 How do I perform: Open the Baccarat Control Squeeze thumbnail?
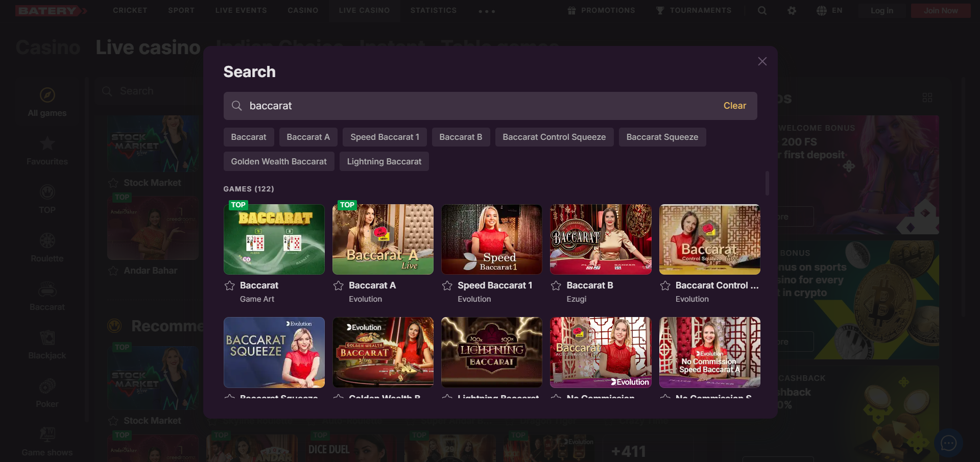click(x=710, y=239)
